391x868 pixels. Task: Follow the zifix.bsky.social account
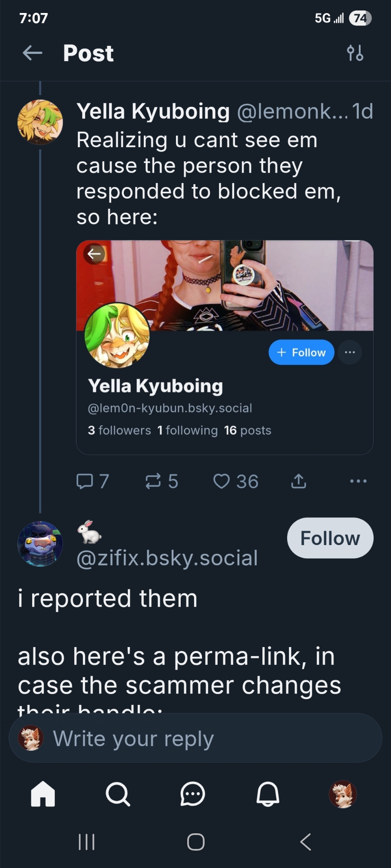(330, 538)
